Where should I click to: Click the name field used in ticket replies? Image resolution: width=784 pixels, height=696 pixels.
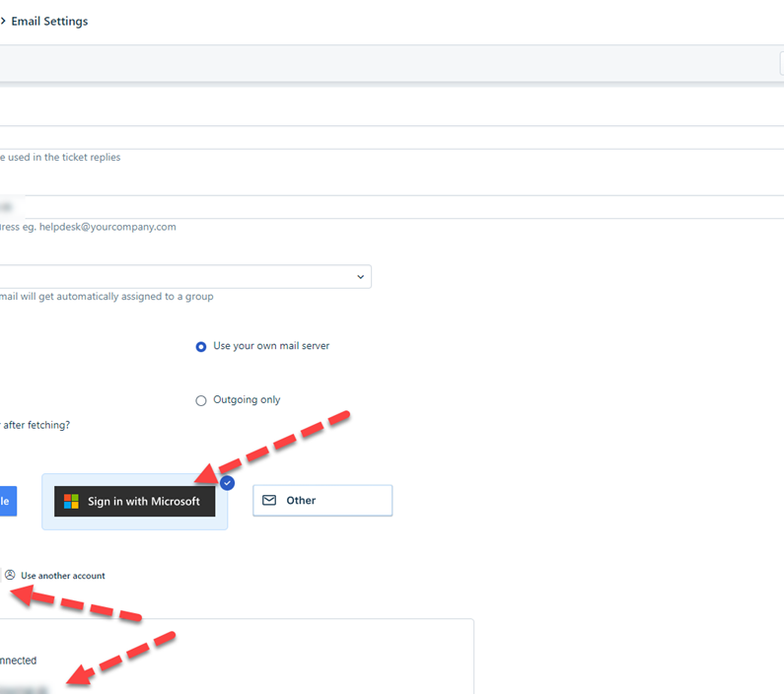click(x=392, y=137)
